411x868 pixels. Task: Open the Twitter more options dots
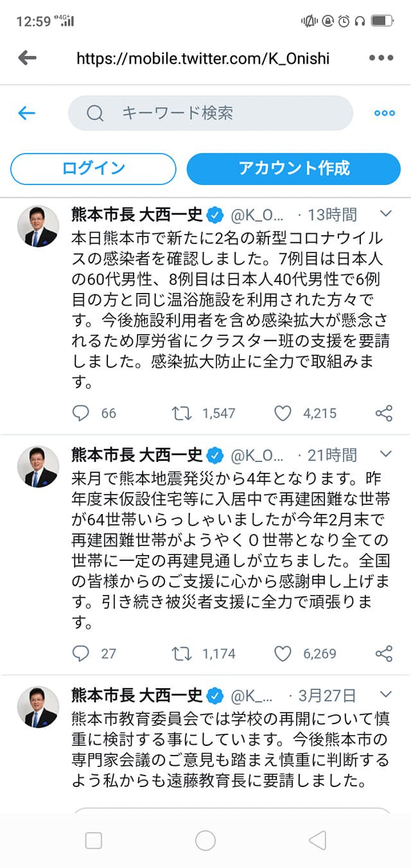[384, 114]
